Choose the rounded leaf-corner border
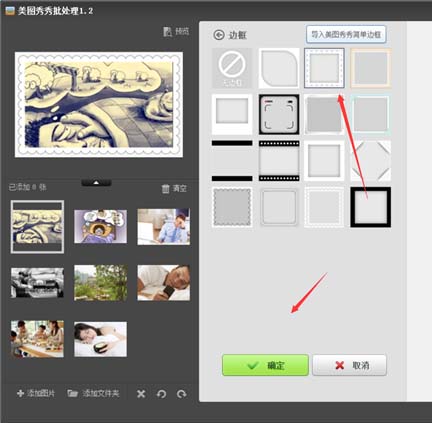The width and height of the screenshot is (432, 423). tap(279, 68)
